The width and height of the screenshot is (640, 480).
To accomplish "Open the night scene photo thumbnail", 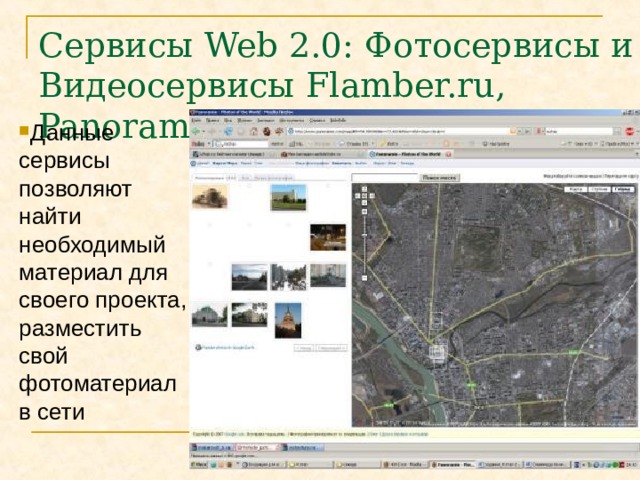I will [x=328, y=237].
